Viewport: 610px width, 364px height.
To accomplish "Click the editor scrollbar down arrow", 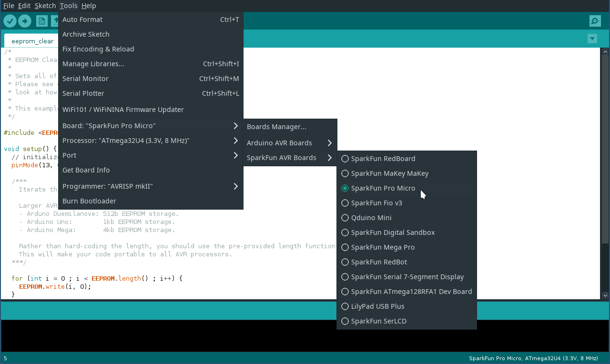I will [605, 295].
